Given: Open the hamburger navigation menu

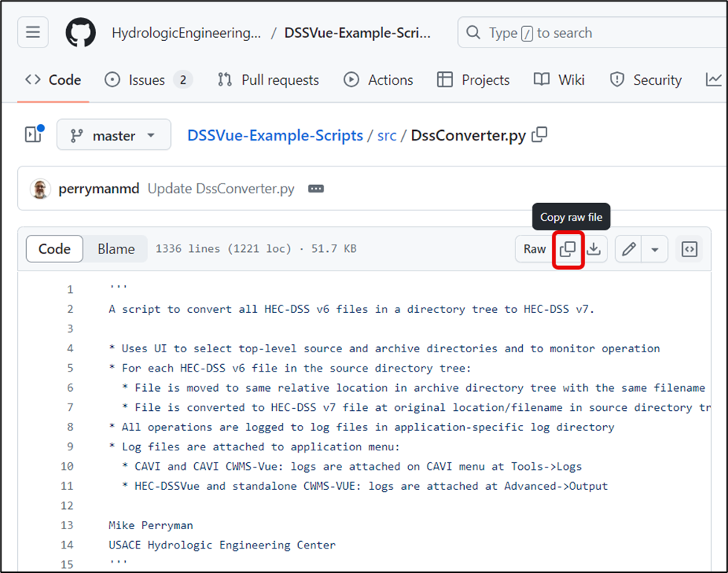Looking at the screenshot, I should 33,33.
